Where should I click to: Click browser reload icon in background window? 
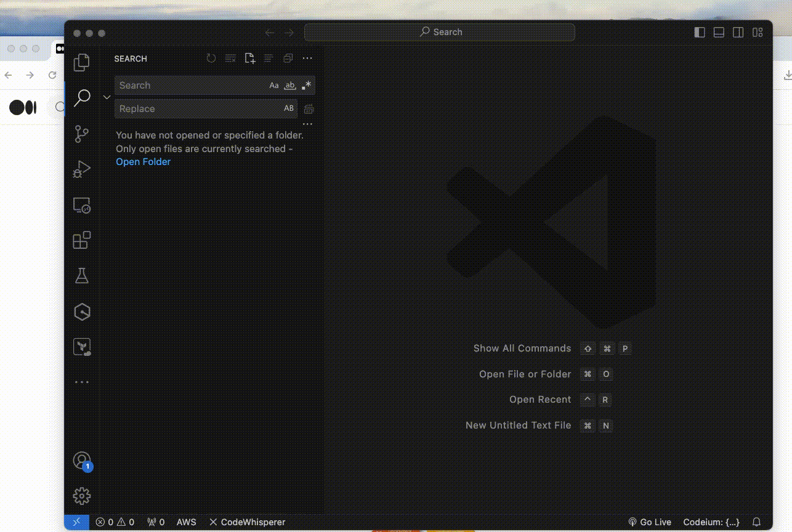[x=52, y=75]
